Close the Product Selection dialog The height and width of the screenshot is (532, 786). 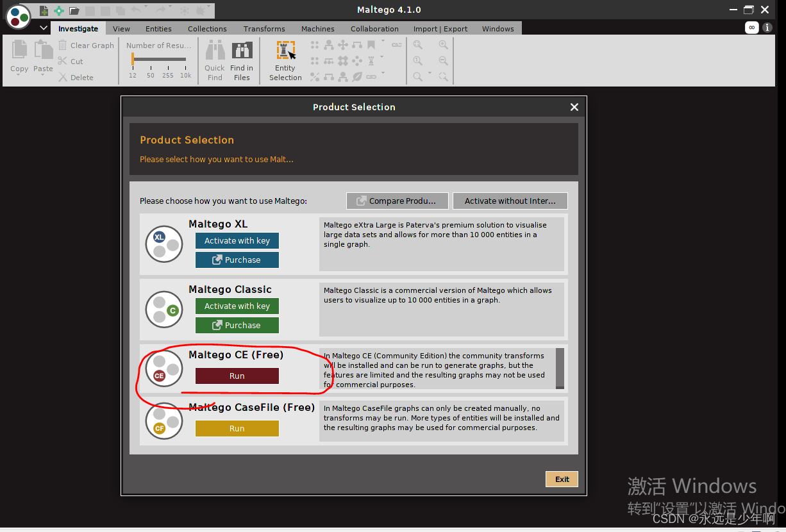coord(574,107)
